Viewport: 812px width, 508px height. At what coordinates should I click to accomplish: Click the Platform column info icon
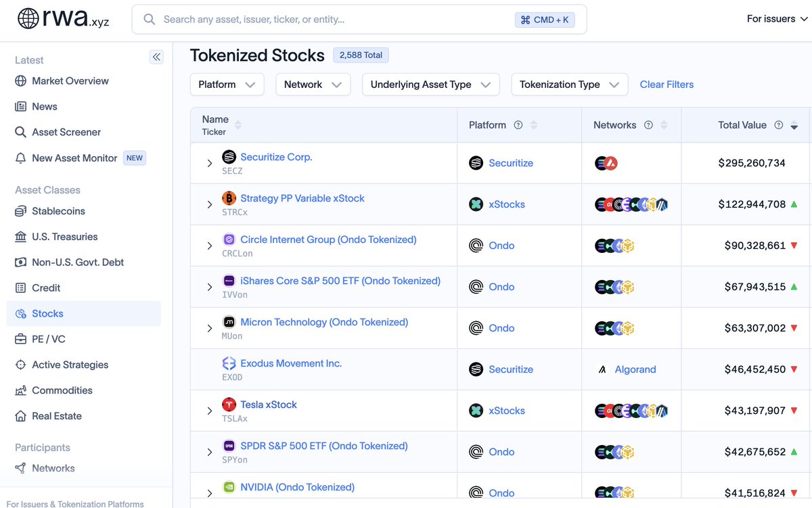[x=518, y=125]
